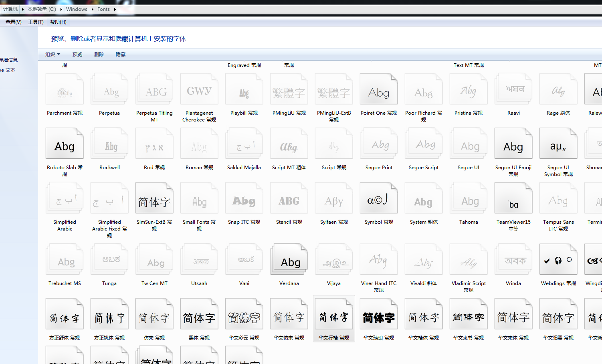Screen dimensions: 602x364
Task: Select the Rockwell font icon
Action: click(x=109, y=144)
